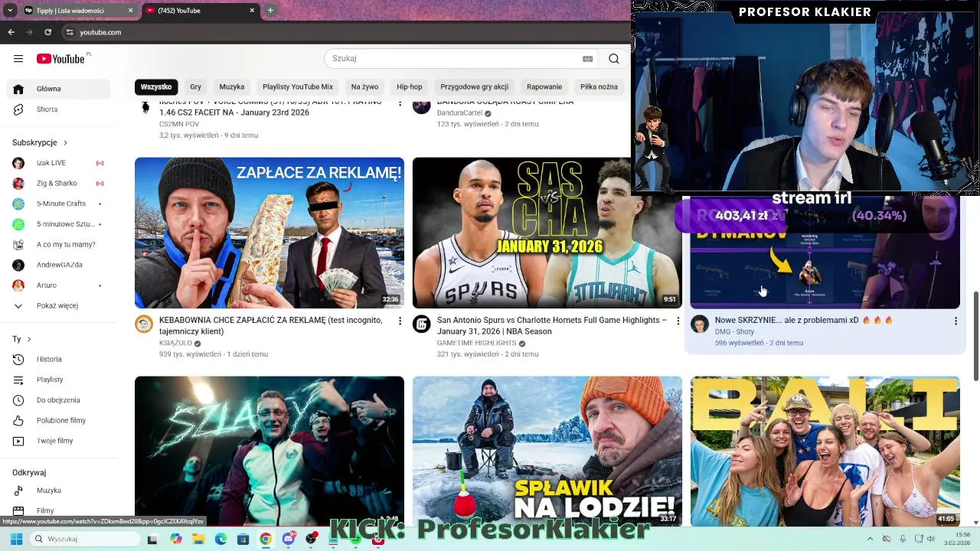Image resolution: width=980 pixels, height=551 pixels.
Task: Open A co my tu mamy? channel
Action: coord(58,245)
